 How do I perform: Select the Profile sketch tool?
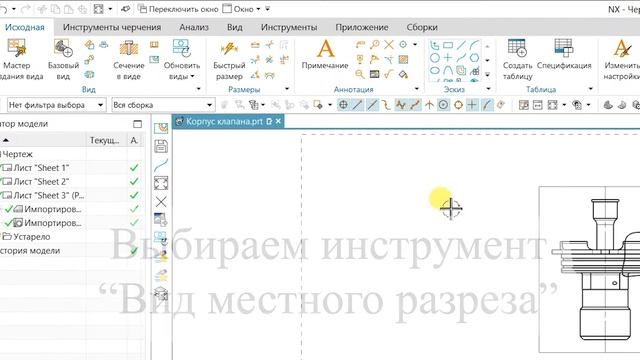pos(435,45)
